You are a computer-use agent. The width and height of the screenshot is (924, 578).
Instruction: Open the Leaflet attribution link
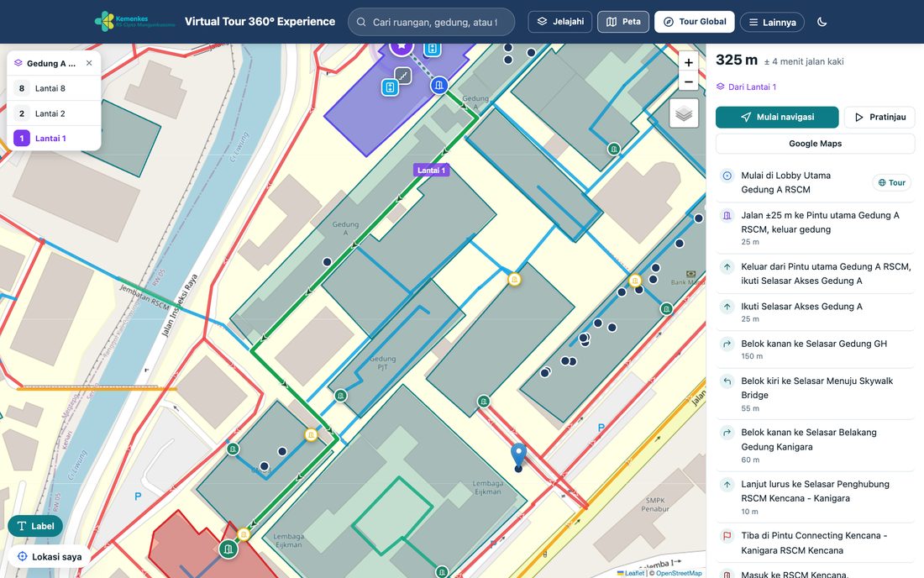[x=631, y=573]
